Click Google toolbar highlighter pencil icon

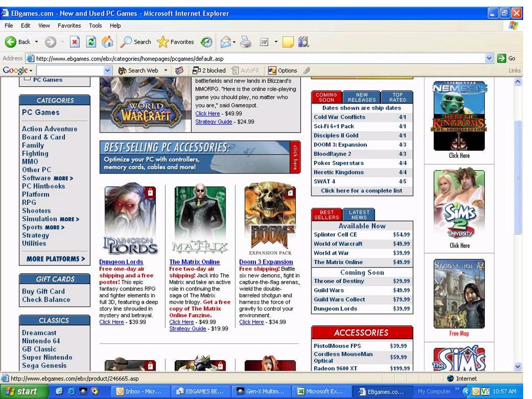coord(306,70)
